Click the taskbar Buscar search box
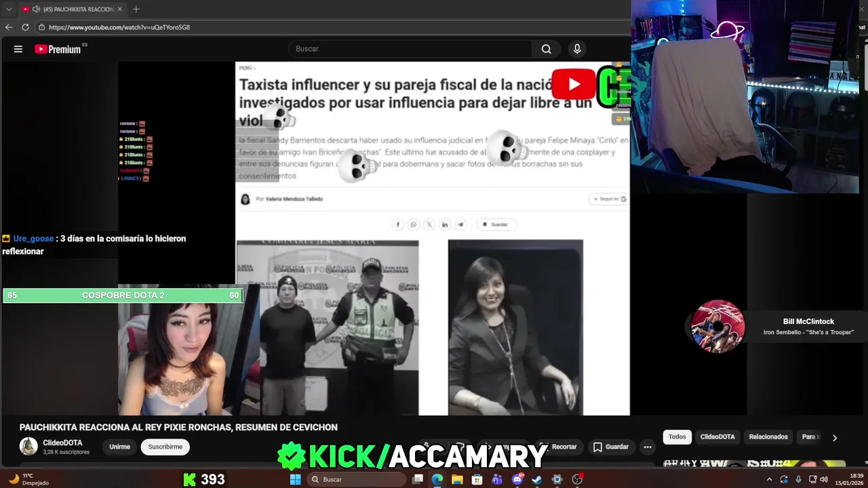This screenshot has width=868, height=488. tap(355, 479)
